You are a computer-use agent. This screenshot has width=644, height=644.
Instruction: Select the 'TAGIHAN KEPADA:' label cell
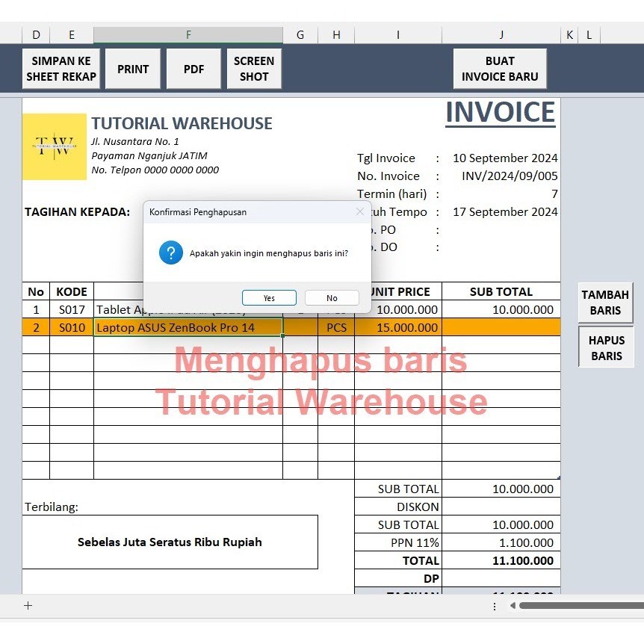(x=77, y=212)
